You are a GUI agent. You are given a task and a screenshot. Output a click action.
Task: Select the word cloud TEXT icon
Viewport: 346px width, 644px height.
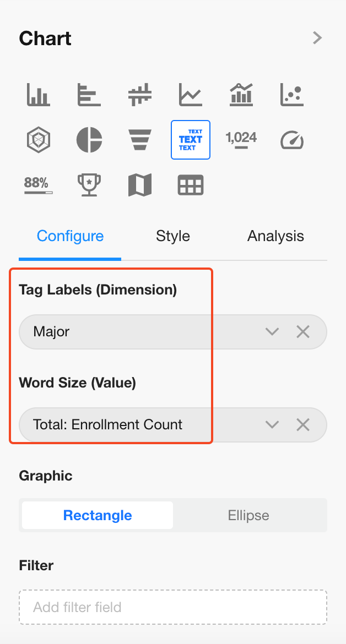tap(190, 140)
